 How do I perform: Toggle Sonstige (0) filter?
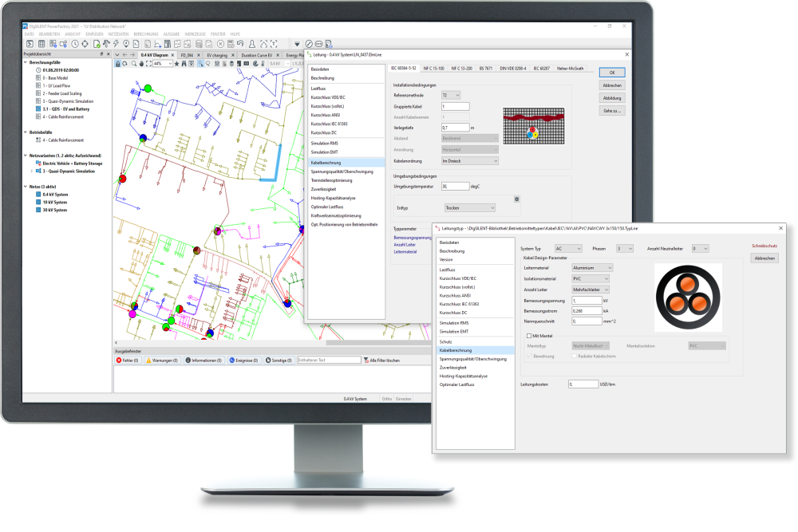click(279, 360)
